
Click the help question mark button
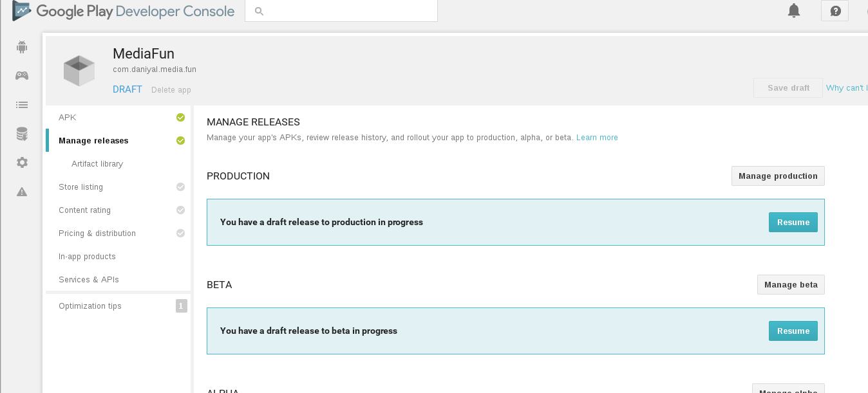point(835,11)
